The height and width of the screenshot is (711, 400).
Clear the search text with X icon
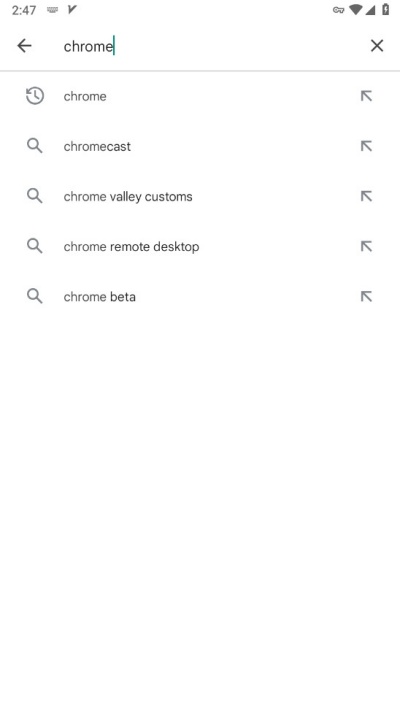click(377, 46)
